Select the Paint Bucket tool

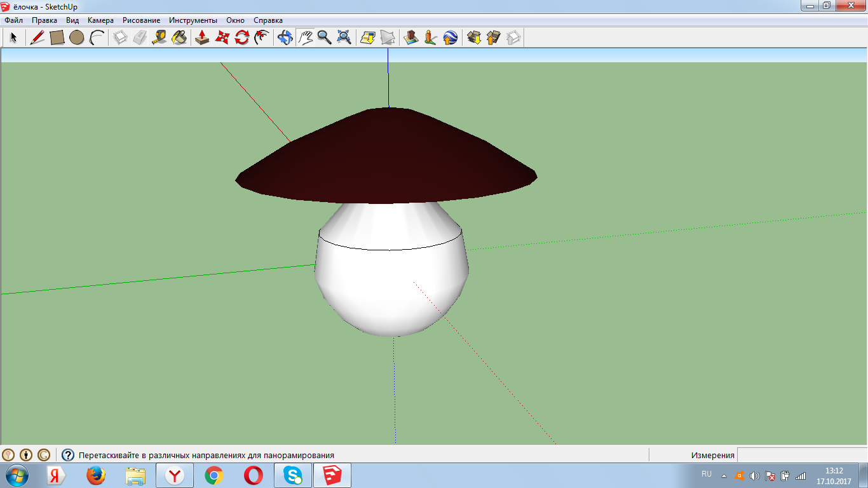coord(179,37)
